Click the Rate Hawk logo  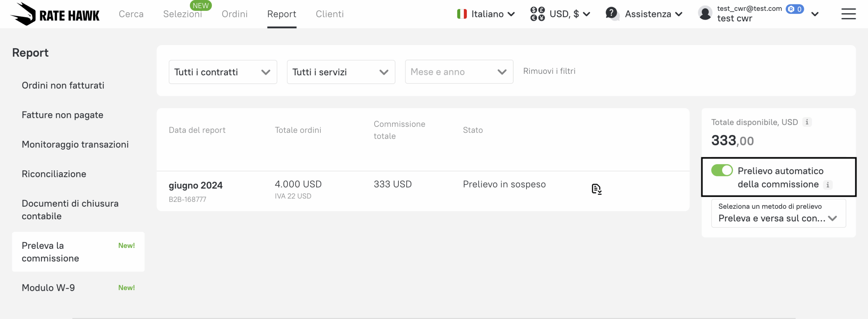tap(55, 14)
